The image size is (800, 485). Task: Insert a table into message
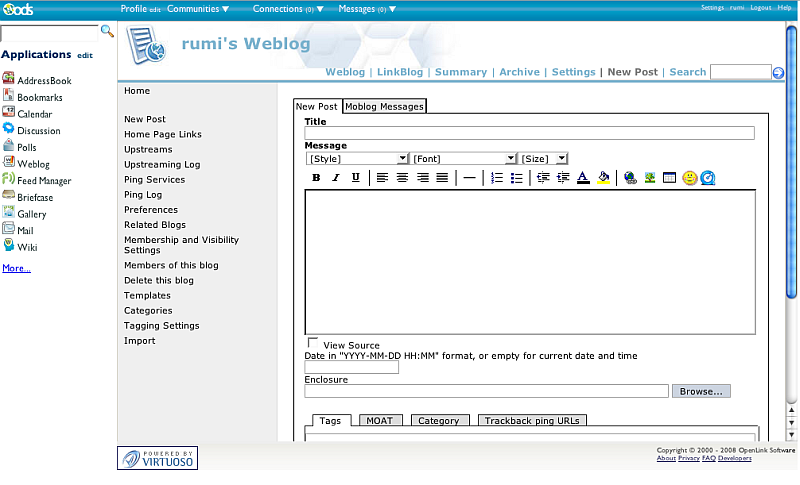click(x=670, y=178)
